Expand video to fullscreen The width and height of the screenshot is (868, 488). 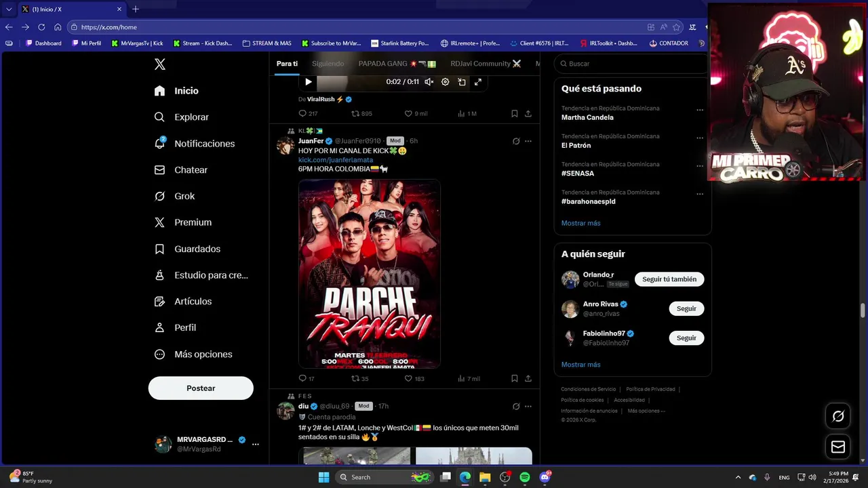tap(478, 82)
